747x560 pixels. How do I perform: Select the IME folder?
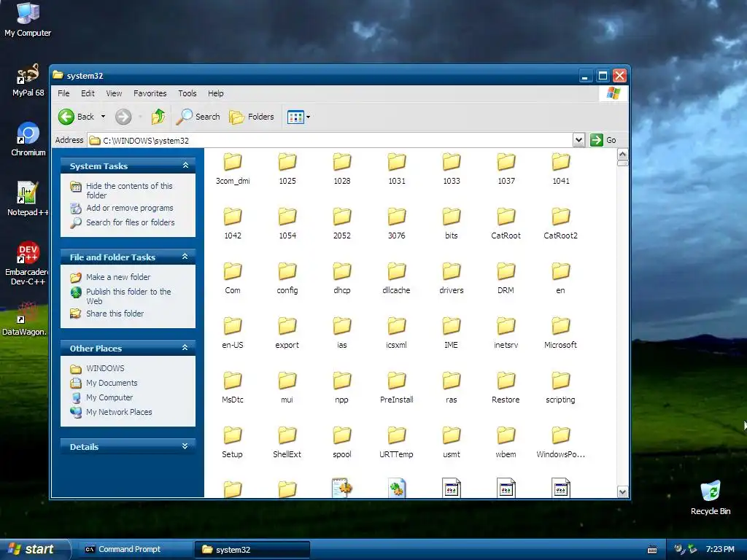[x=451, y=332]
